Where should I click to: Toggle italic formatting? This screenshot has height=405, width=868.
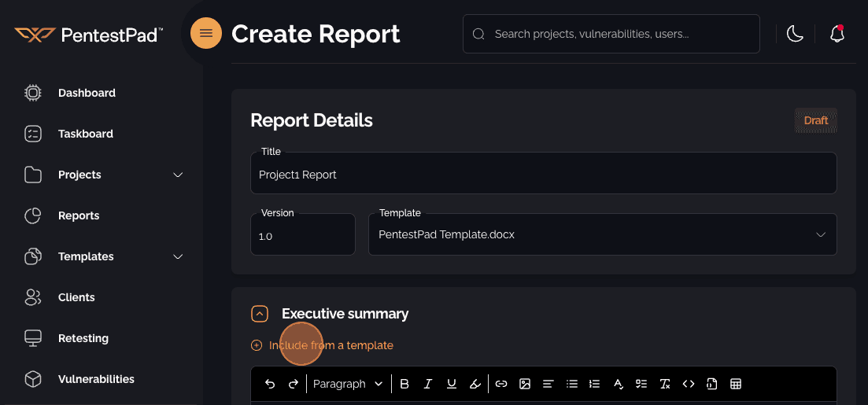click(428, 384)
